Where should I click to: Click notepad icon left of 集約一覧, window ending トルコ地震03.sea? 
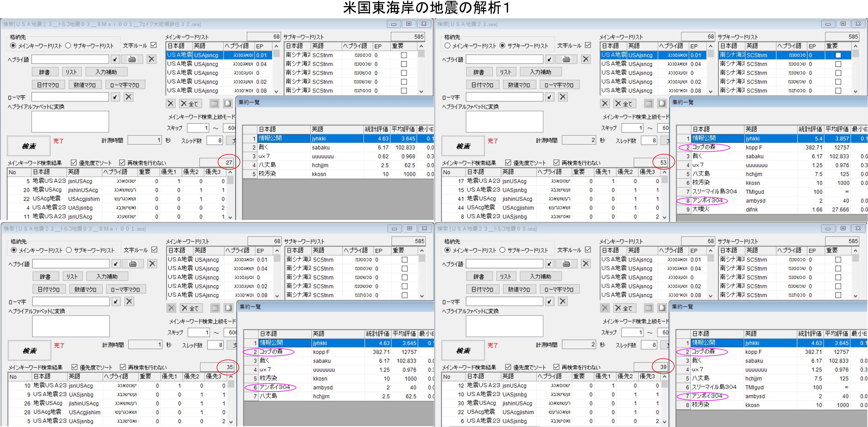tap(662, 308)
